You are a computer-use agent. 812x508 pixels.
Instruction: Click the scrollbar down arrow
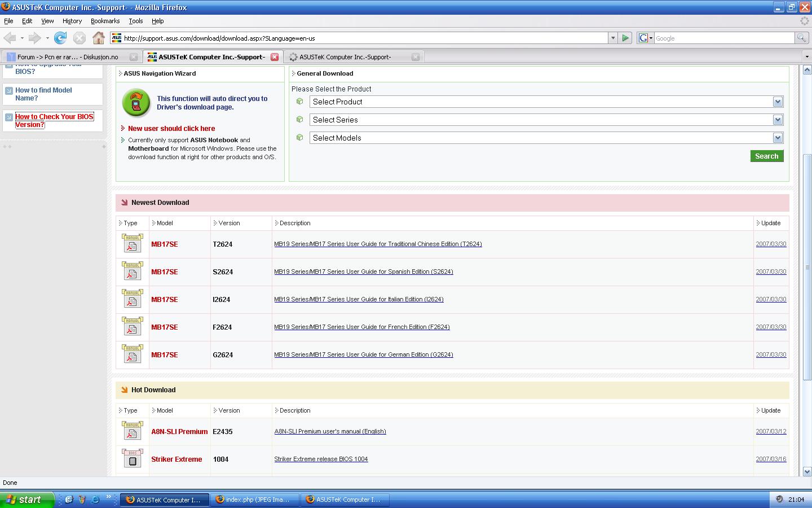[807, 471]
